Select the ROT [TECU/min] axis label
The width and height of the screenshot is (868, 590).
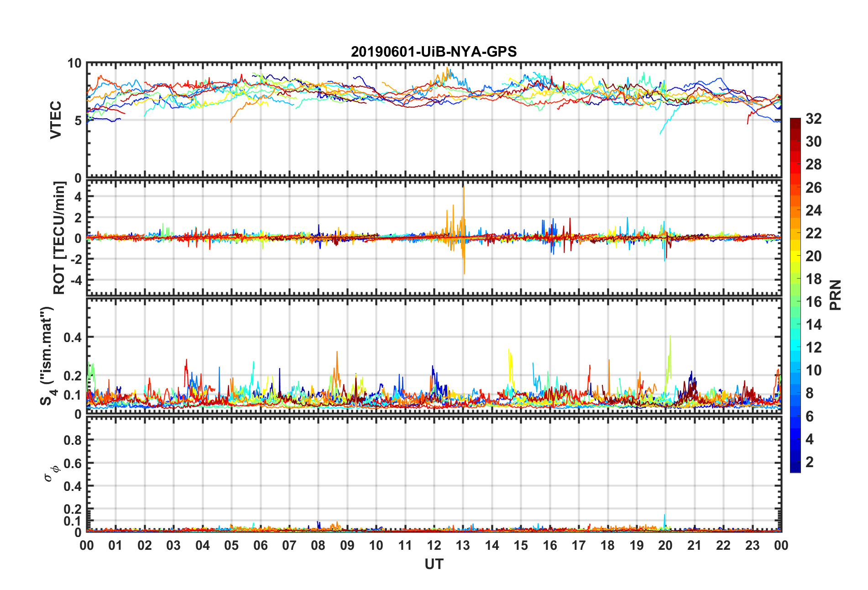point(59,238)
